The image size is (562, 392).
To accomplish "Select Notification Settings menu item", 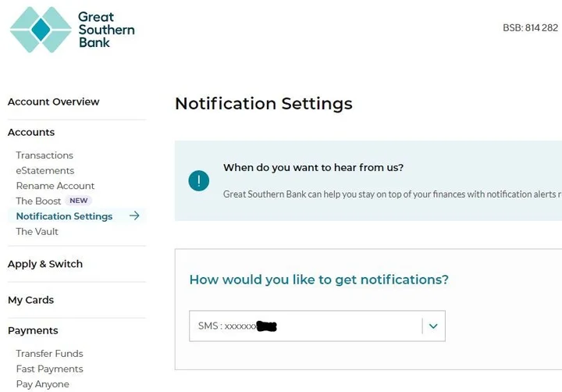I will pyautogui.click(x=64, y=216).
